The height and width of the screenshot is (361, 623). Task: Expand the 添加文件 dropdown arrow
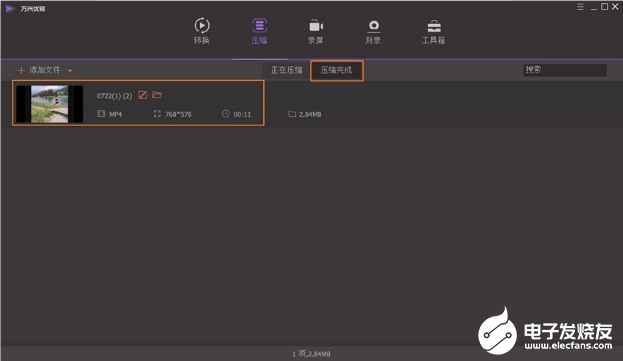pos(70,71)
